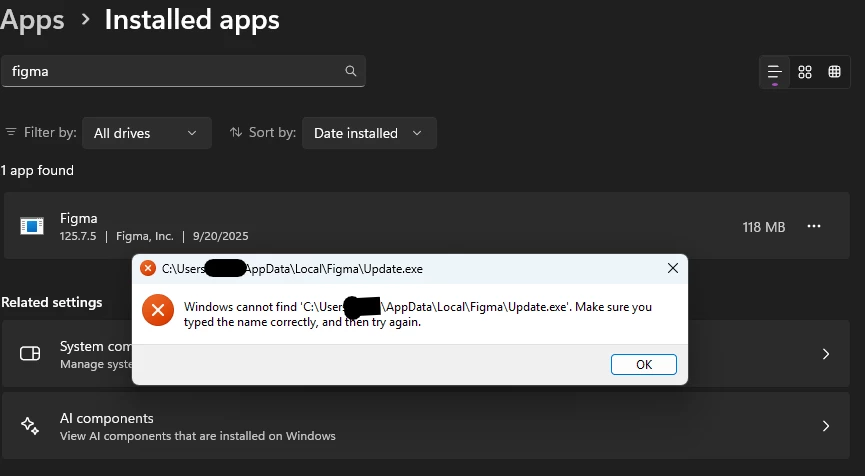This screenshot has height=476, width=865.
Task: Open the three-dot menu for Figma
Action: pos(814,226)
